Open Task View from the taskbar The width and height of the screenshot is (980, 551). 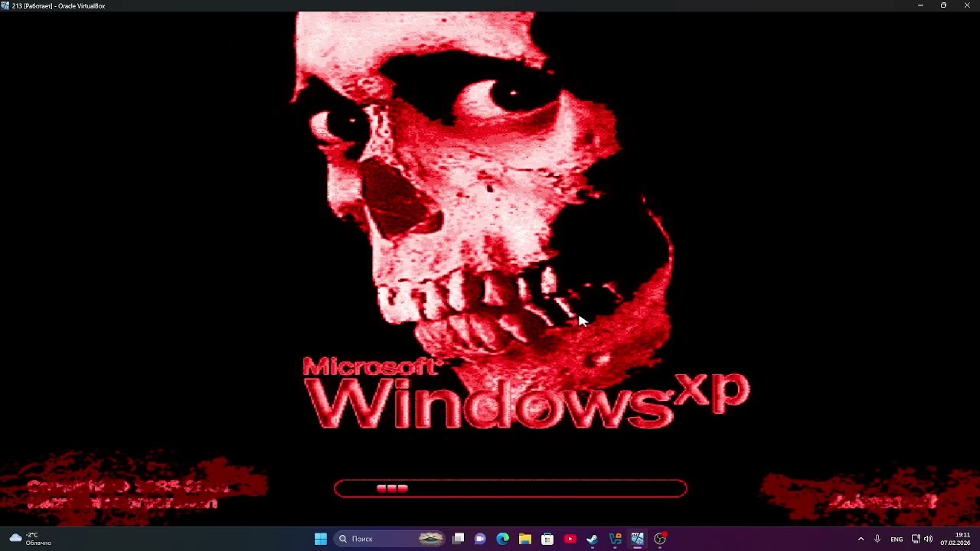(458, 539)
